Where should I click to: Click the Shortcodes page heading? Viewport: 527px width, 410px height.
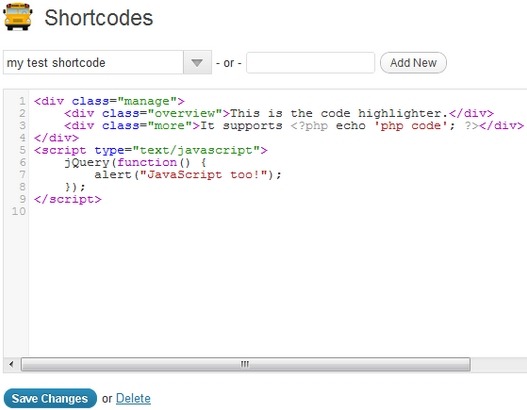98,17
